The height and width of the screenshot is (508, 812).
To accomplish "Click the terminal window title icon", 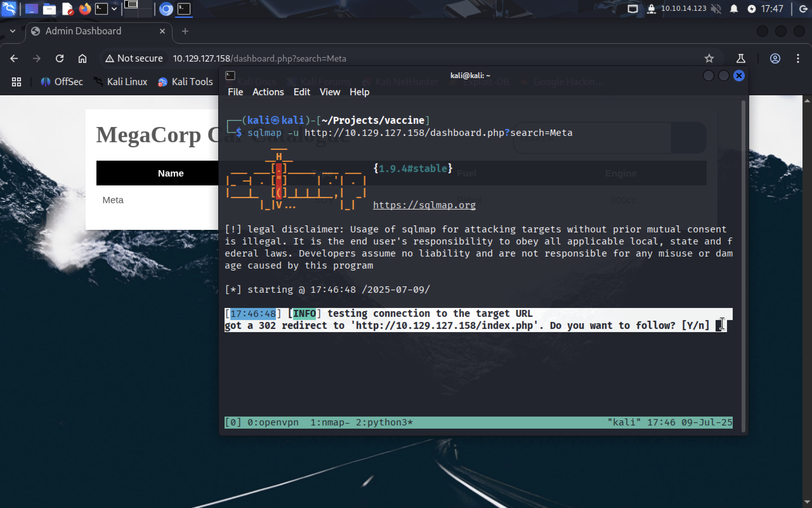I will 230,76.
